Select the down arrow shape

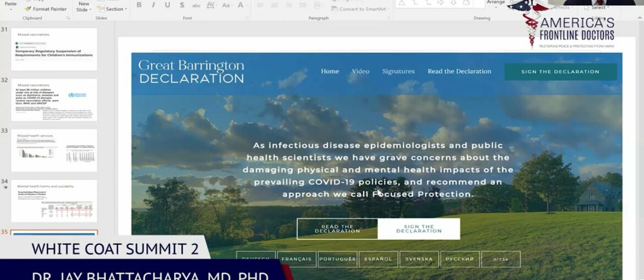point(454,3)
